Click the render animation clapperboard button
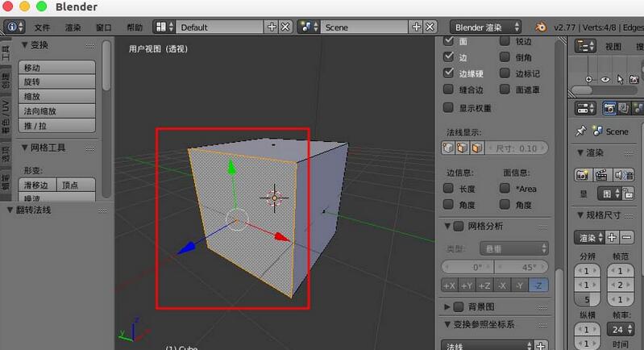 point(601,176)
